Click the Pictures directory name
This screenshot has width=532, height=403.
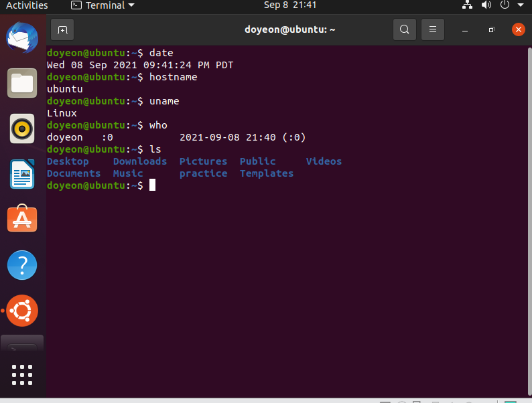[x=203, y=161]
